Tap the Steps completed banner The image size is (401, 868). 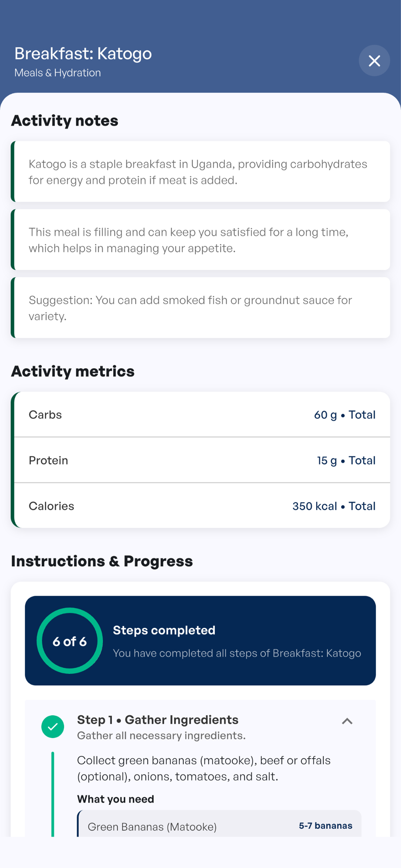200,641
